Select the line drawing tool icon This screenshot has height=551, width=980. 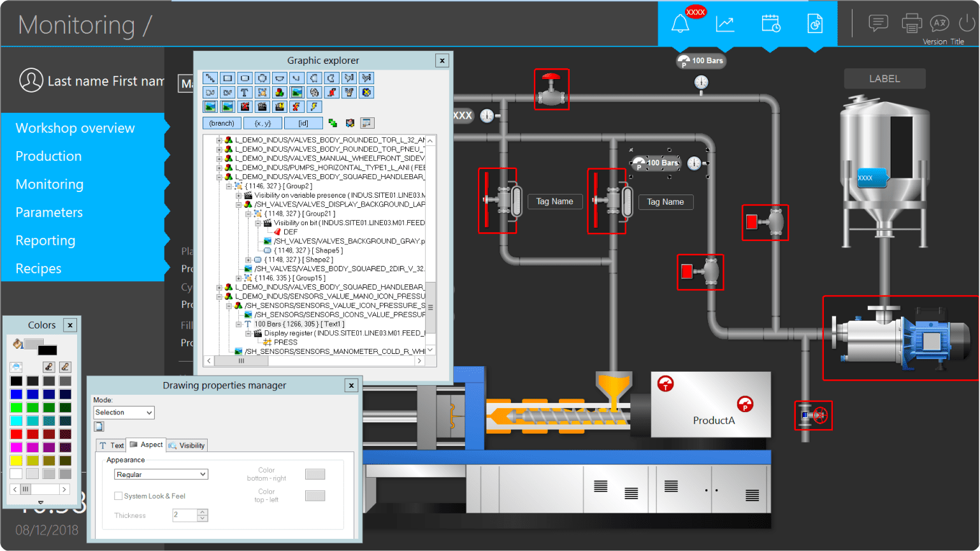point(210,78)
